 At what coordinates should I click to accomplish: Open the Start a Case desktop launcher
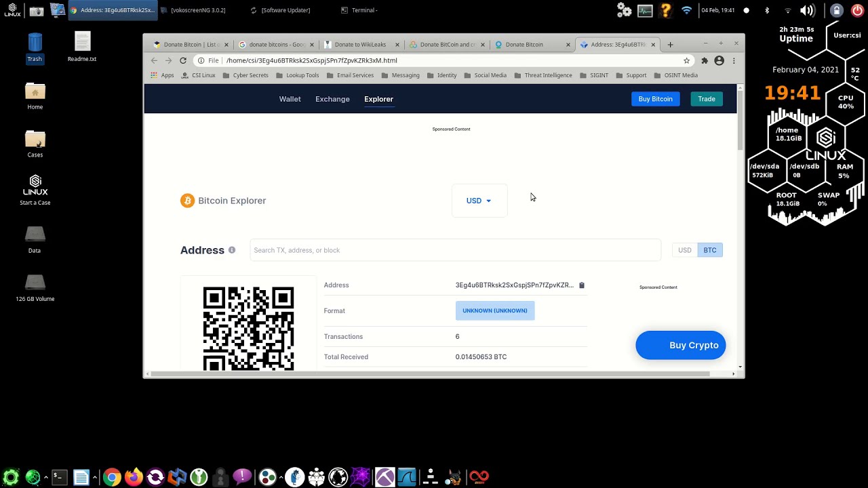[35, 190]
